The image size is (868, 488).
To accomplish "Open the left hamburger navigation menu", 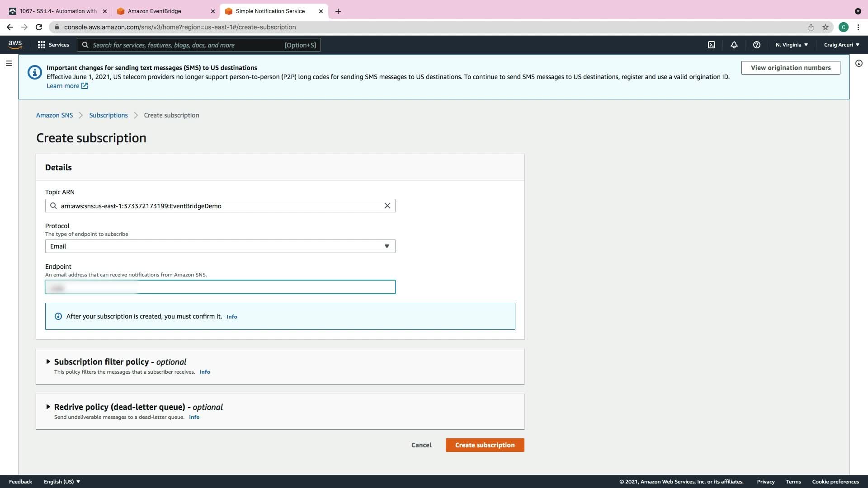I will (x=9, y=63).
